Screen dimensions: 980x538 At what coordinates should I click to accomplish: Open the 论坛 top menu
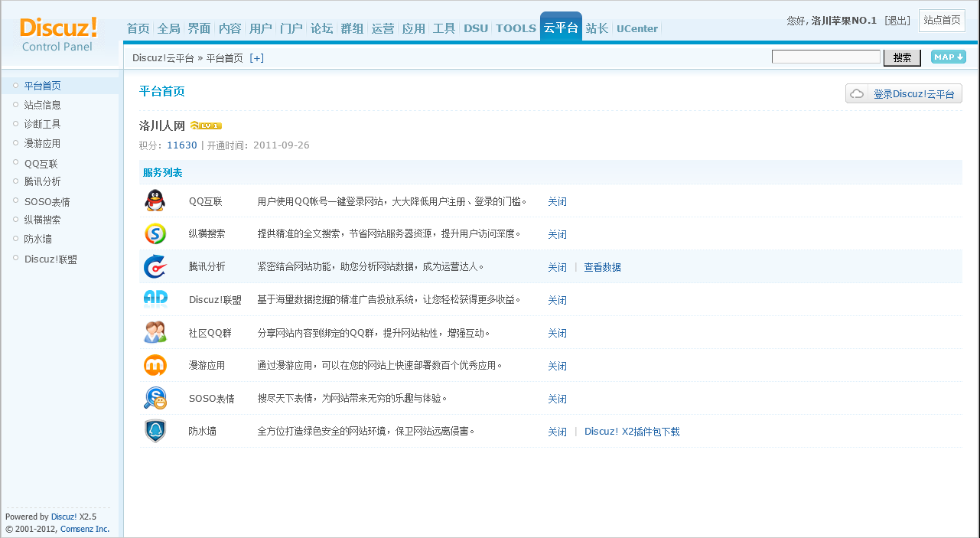click(x=322, y=28)
